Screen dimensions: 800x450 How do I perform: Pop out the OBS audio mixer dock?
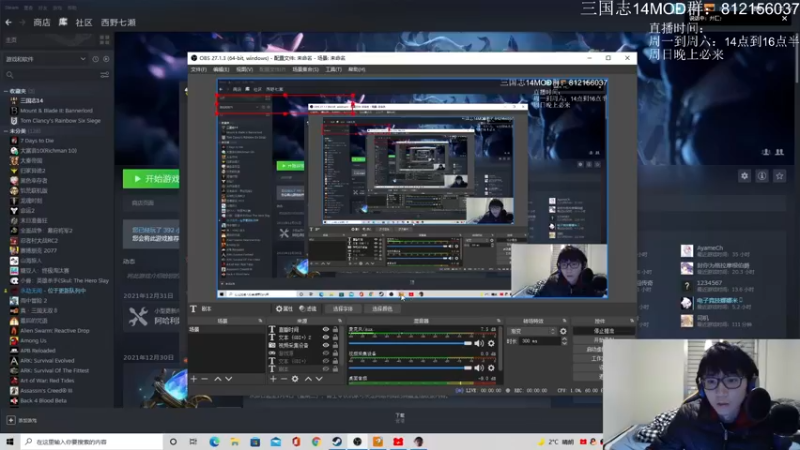[498, 321]
